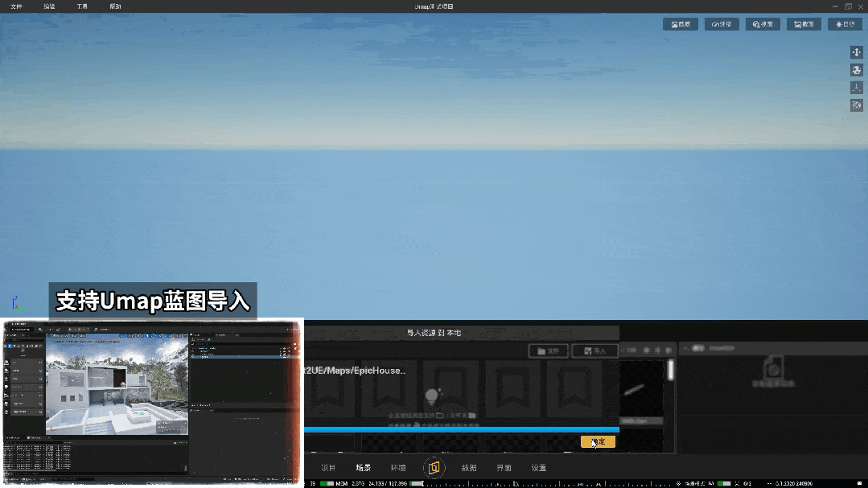This screenshot has height=488, width=868.
Task: Click the 导入 import button in dialog
Action: (x=594, y=351)
